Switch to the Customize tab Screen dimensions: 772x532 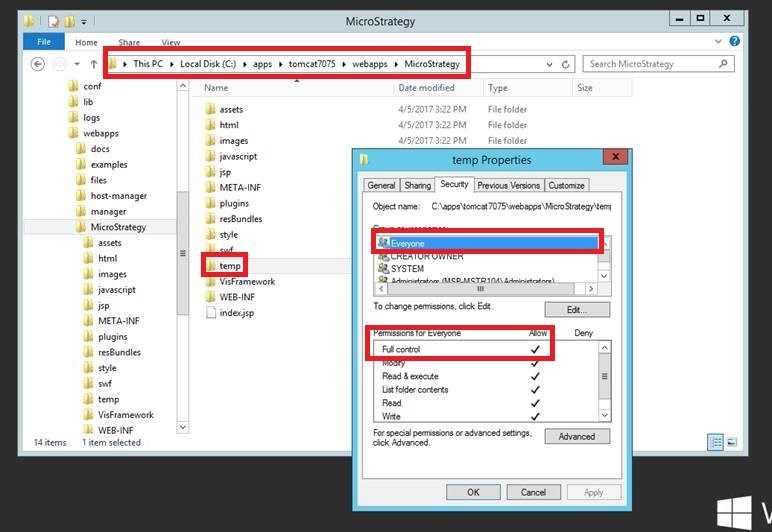[x=566, y=186]
